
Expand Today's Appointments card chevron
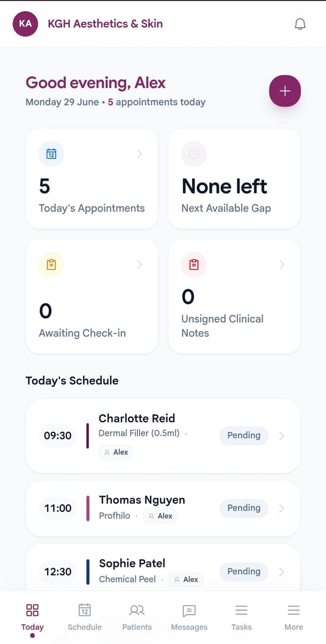[x=139, y=154]
